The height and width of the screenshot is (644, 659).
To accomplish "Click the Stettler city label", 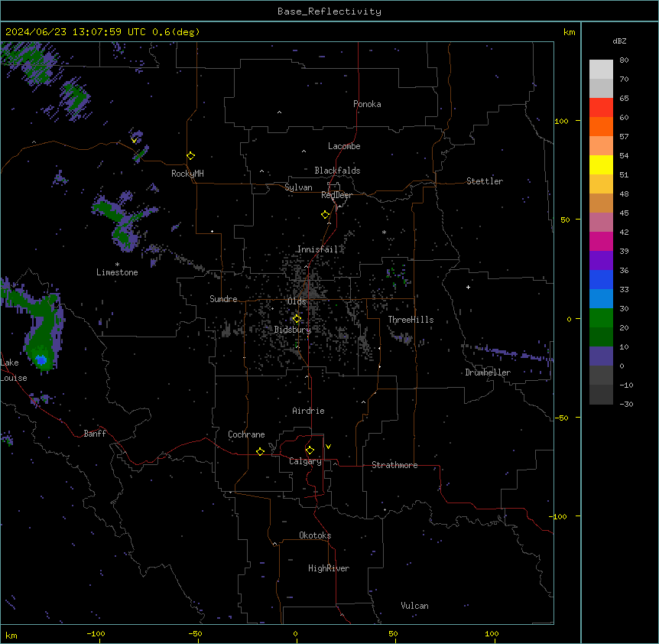I will coord(485,181).
